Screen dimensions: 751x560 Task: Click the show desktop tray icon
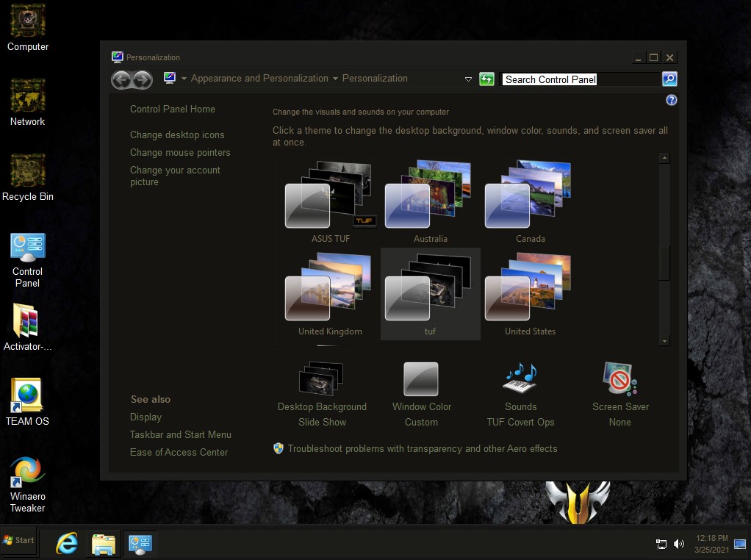(740, 544)
